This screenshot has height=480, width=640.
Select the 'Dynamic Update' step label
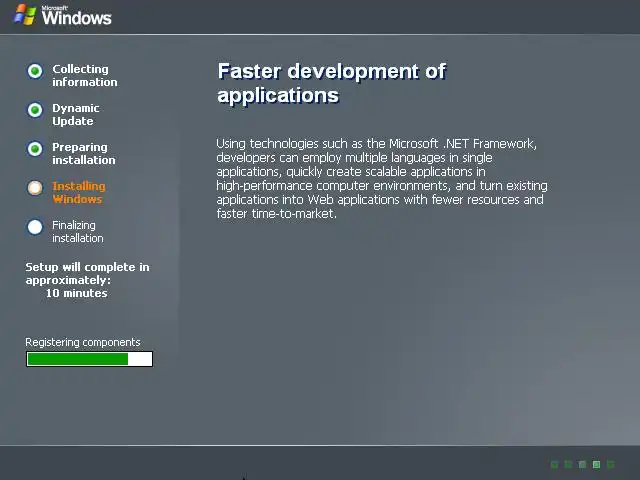point(76,115)
